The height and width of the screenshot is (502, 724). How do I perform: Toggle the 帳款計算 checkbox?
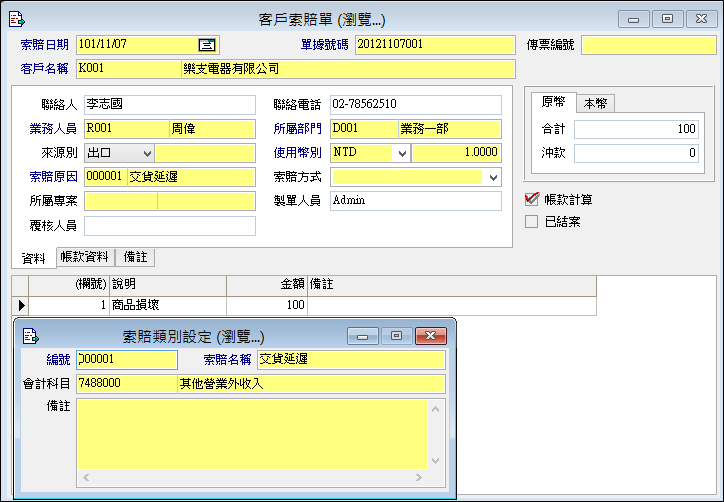coord(532,199)
